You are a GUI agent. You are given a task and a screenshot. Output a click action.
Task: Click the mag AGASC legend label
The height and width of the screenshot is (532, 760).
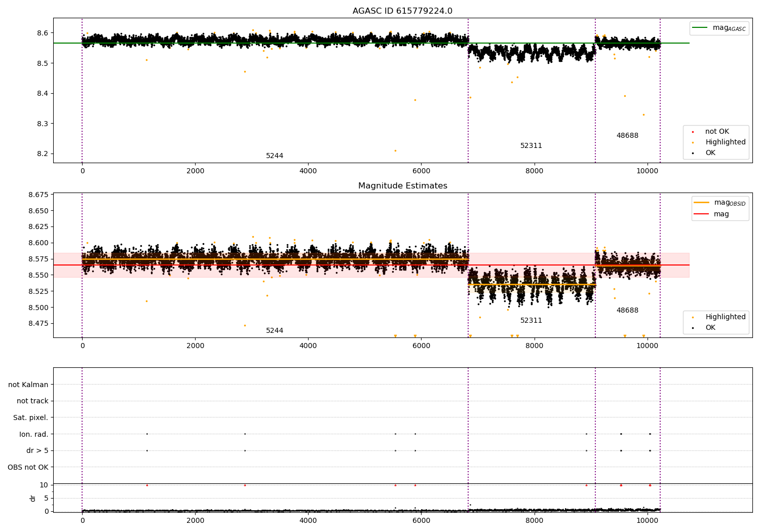pos(729,28)
